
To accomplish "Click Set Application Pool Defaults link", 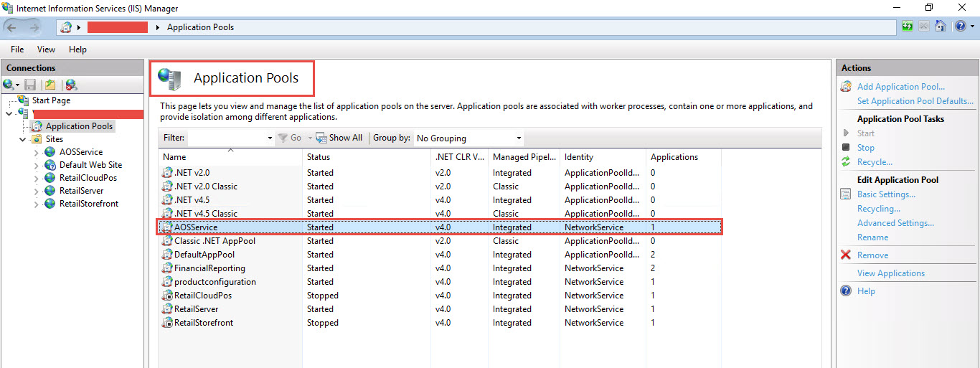I will [915, 101].
